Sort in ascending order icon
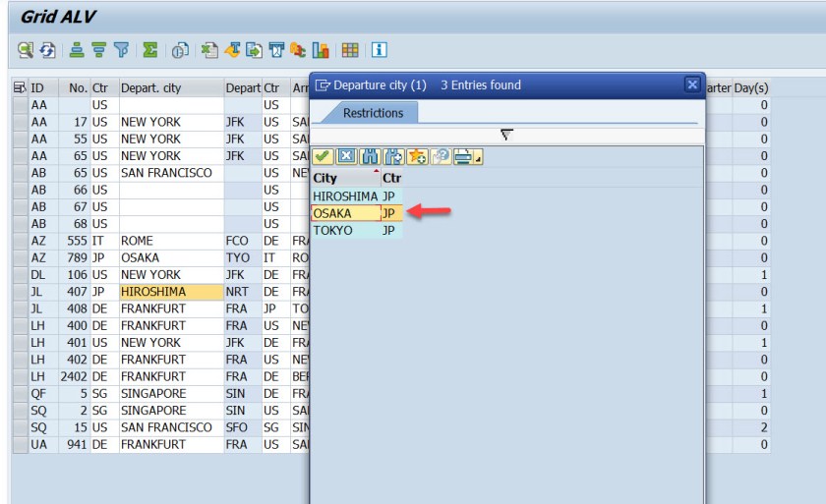826x504 pixels. 77,50
